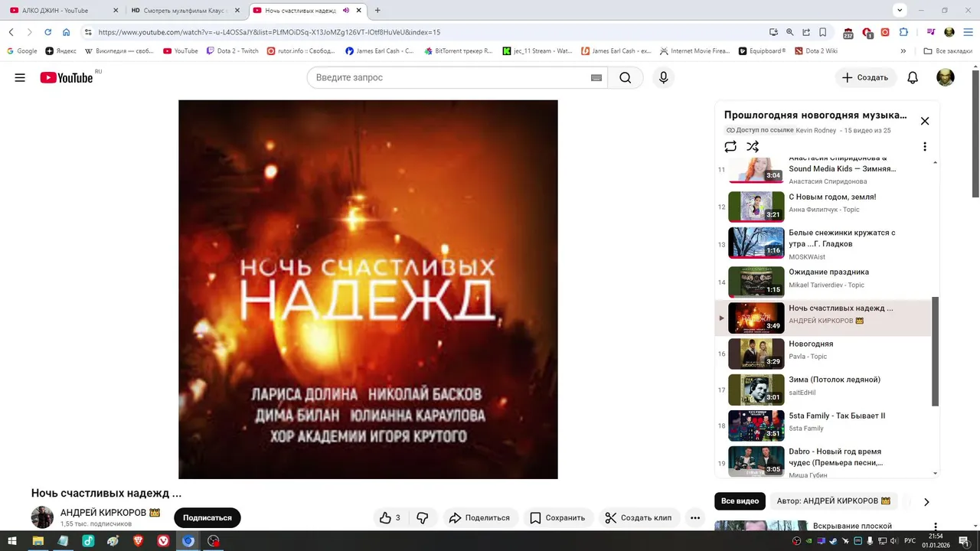
Task: Click 'Создать клип' button
Action: 639,518
